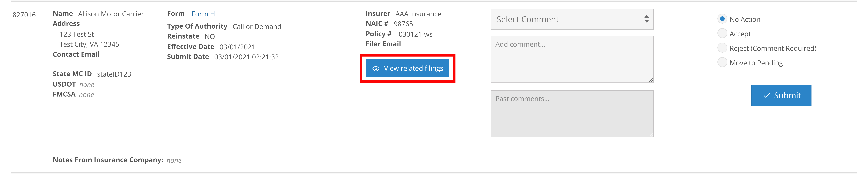
Task: Expand the Select Comment list of options
Action: (572, 19)
